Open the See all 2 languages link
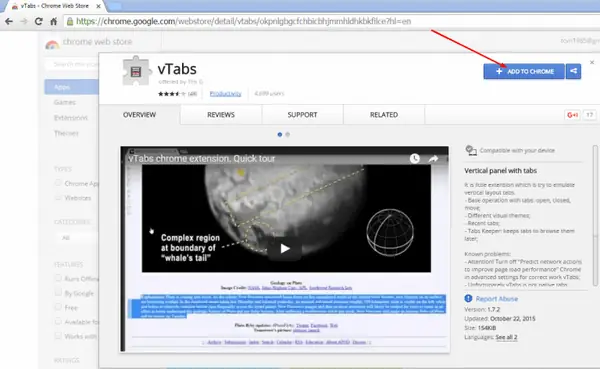 pyautogui.click(x=506, y=337)
